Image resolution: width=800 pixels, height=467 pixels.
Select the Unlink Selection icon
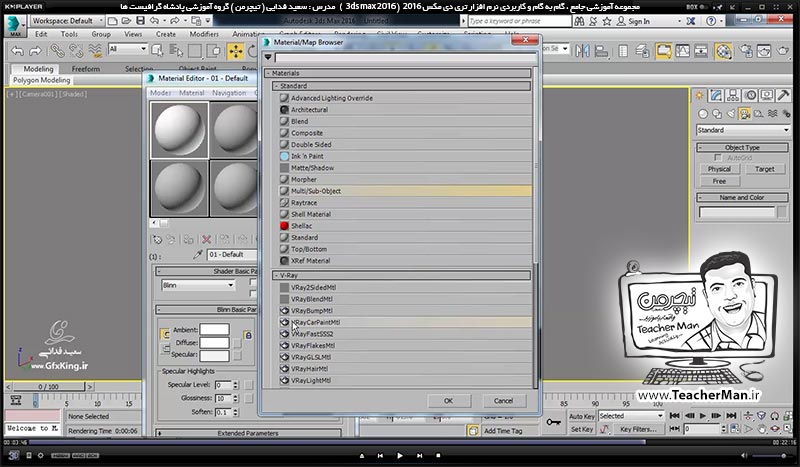pyautogui.click(x=76, y=51)
